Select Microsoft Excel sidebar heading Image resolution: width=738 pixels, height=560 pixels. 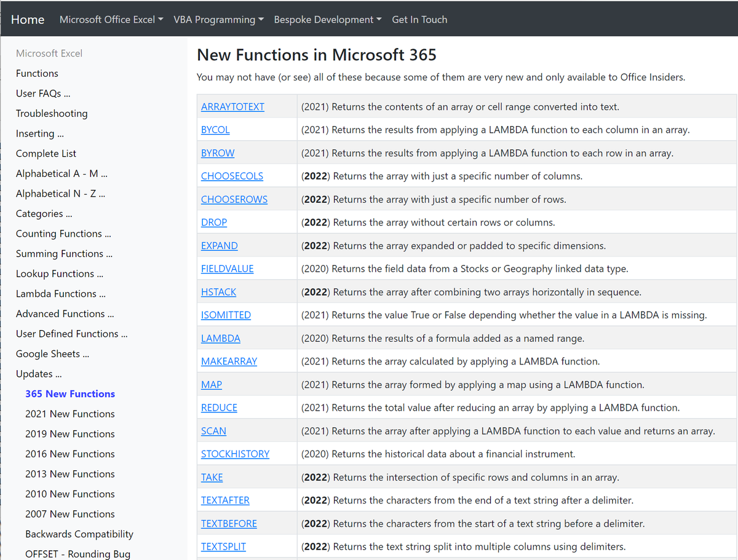point(49,53)
